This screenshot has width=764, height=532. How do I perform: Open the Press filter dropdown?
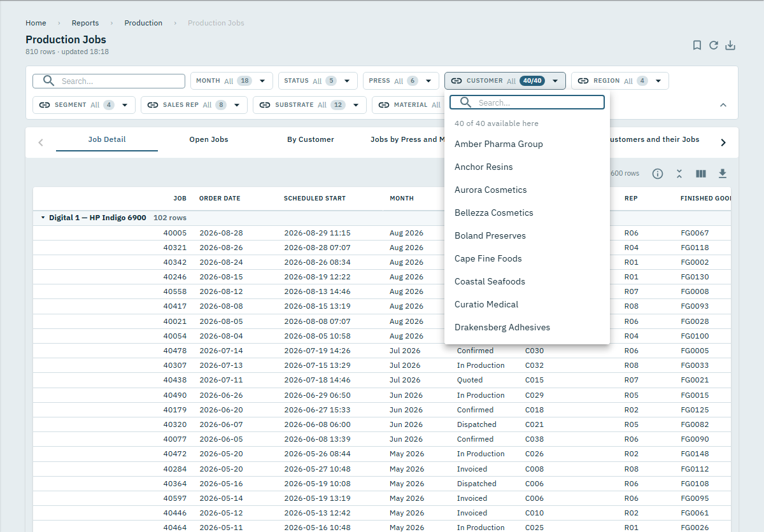401,81
